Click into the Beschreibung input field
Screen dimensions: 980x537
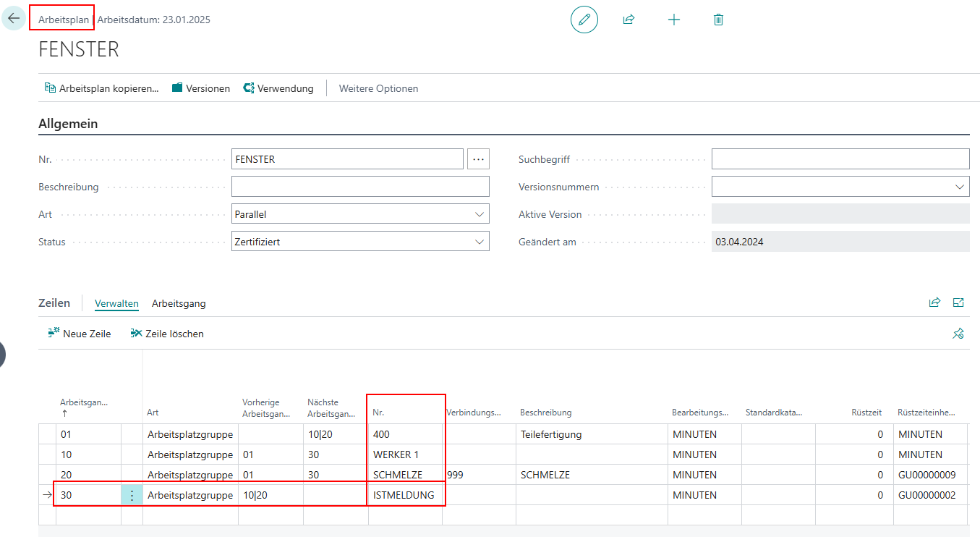360,187
